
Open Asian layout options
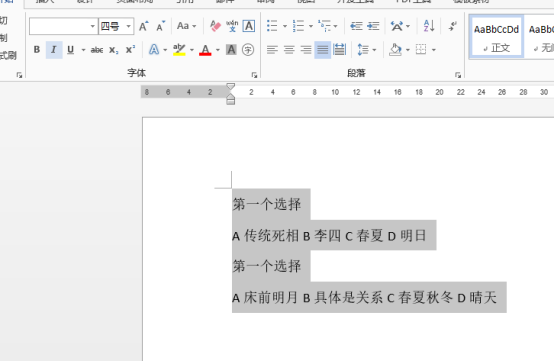[397, 26]
